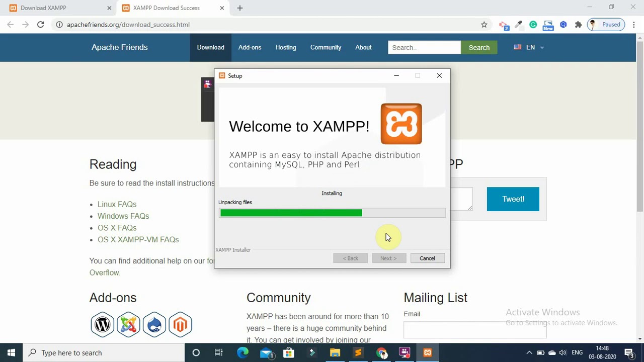Open the red extension with badge 2
The height and width of the screenshot is (362, 644).
point(503,25)
